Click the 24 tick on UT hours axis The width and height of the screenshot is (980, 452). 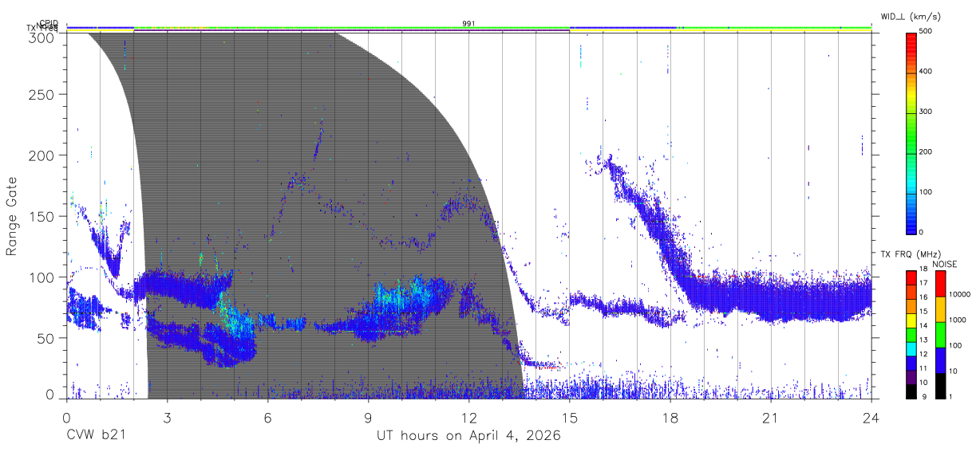pyautogui.click(x=871, y=417)
